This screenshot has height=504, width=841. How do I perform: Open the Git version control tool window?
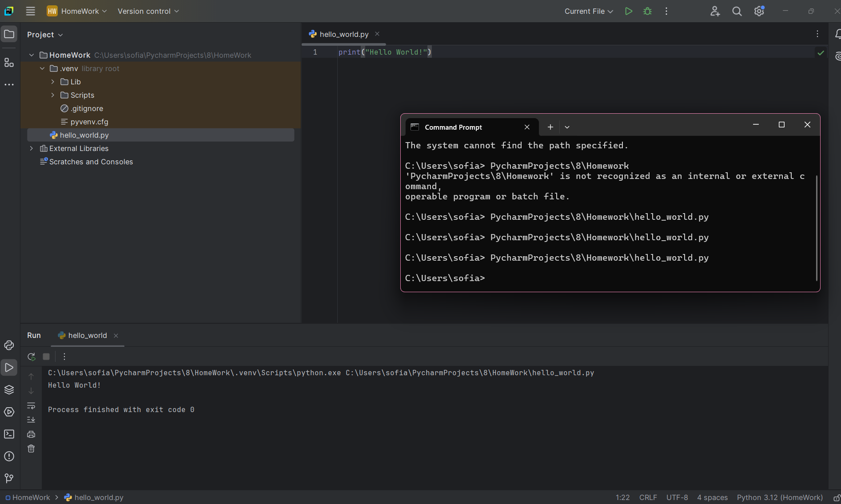(x=9, y=478)
